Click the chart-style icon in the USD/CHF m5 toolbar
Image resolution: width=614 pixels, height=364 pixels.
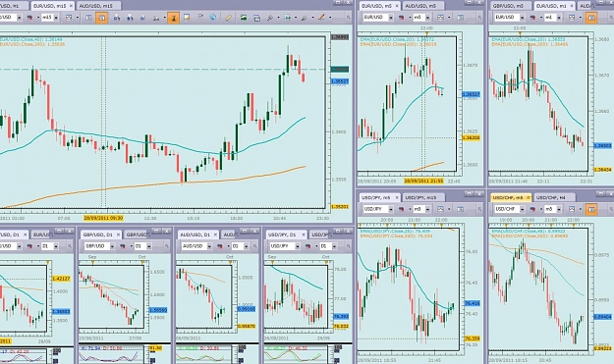click(532, 209)
